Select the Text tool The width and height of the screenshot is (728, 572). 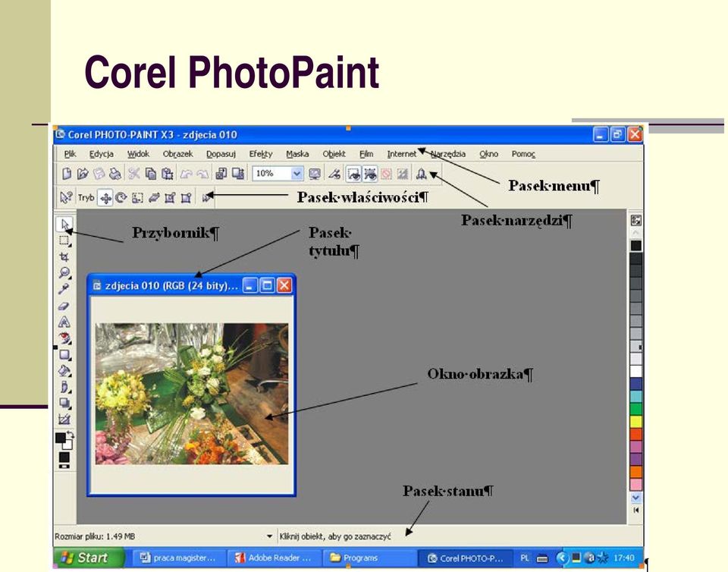click(x=64, y=322)
